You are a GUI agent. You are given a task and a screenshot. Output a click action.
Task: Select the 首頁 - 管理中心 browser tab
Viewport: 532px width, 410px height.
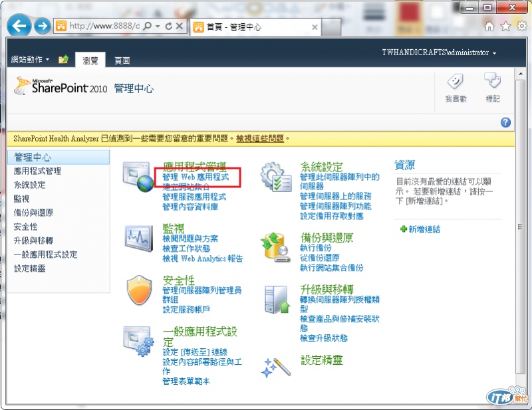(256, 27)
